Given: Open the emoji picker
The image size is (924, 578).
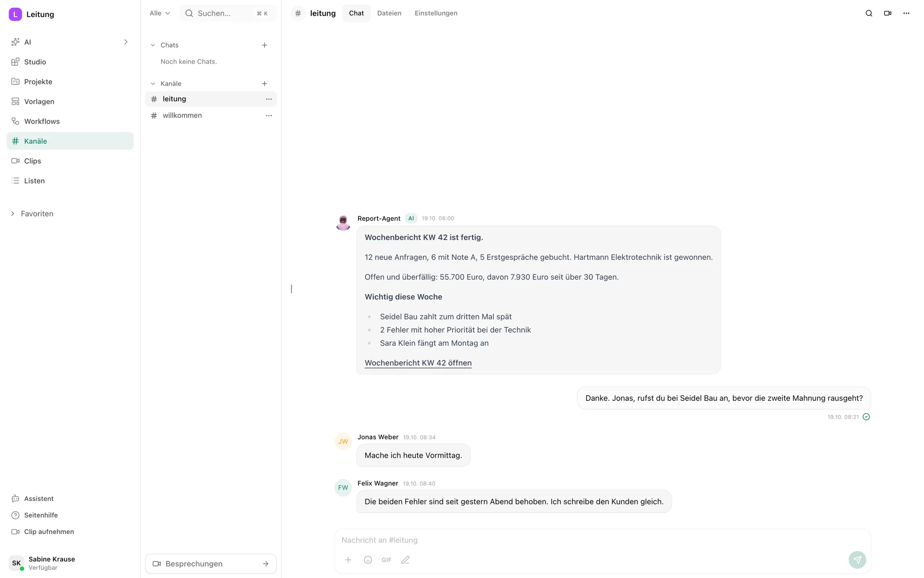Looking at the screenshot, I should [368, 560].
